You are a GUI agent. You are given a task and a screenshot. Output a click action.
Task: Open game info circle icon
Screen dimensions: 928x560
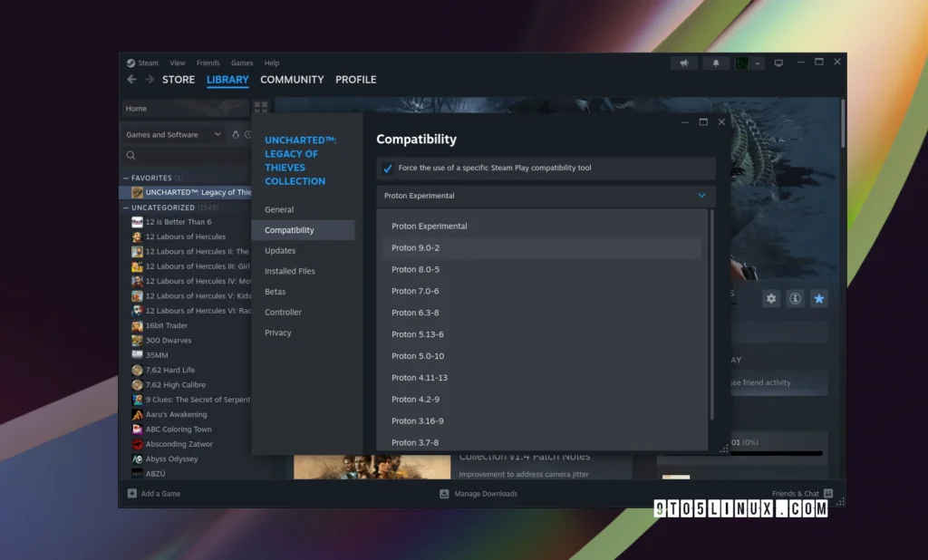[x=795, y=299]
